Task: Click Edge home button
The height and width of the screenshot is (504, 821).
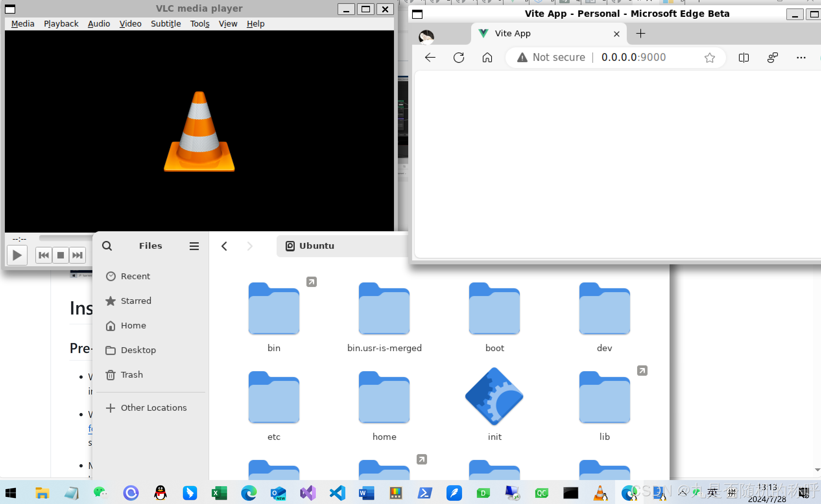Action: coord(487,57)
